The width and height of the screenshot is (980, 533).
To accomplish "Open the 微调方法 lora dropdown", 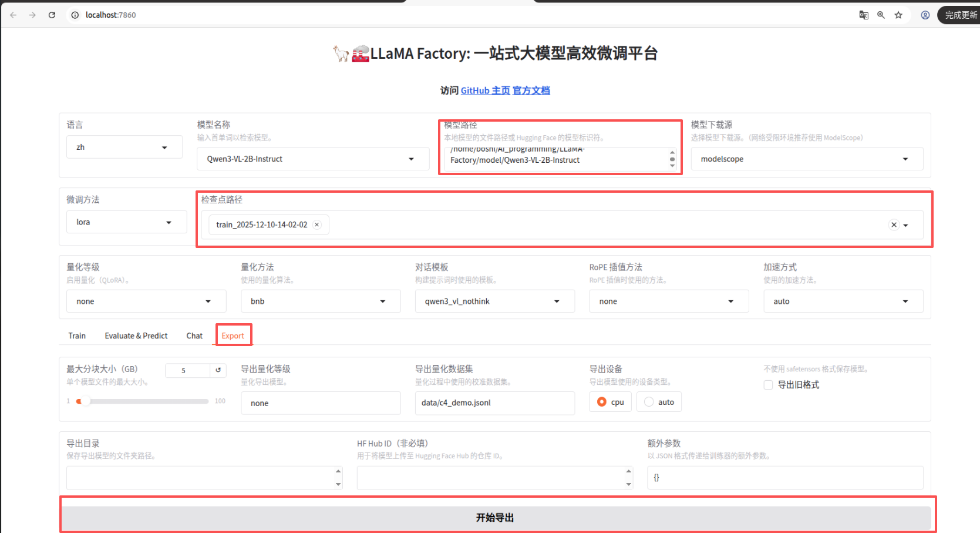I will pyautogui.click(x=126, y=222).
